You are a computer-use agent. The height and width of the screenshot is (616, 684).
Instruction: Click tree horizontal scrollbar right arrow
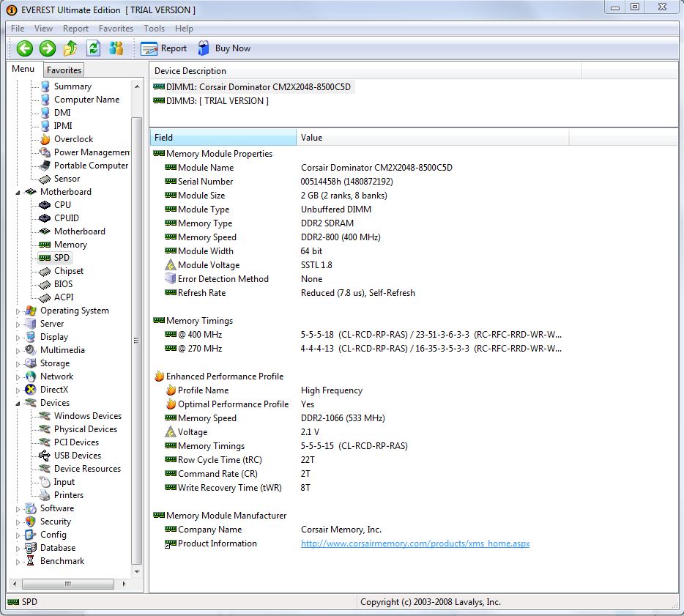124,584
